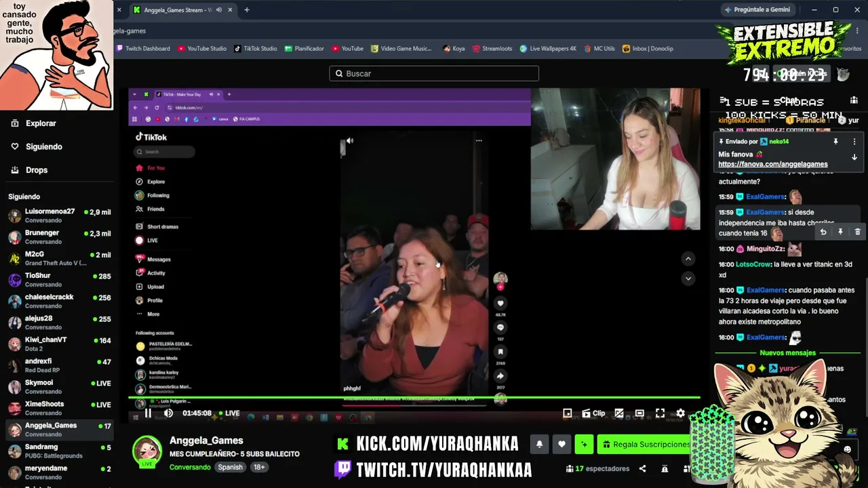This screenshot has height=488, width=868.
Task: Collapse the chat panel
Action: coord(723,100)
